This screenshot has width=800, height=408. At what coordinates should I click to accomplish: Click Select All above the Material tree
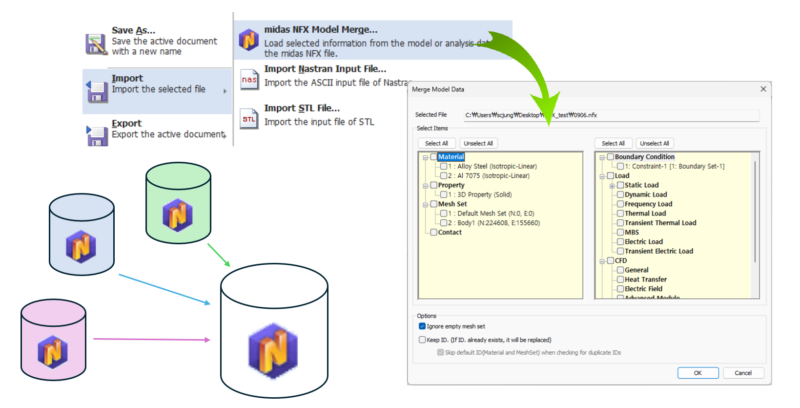pos(437,143)
